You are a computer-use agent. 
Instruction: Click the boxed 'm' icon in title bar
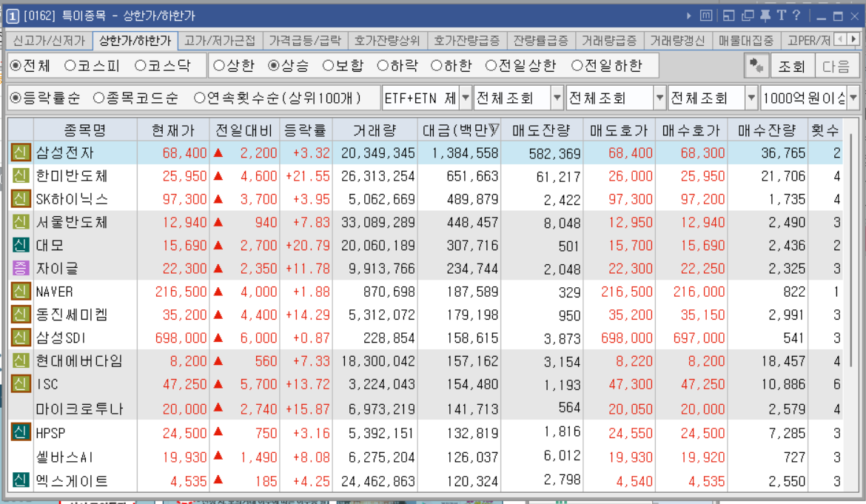point(706,16)
